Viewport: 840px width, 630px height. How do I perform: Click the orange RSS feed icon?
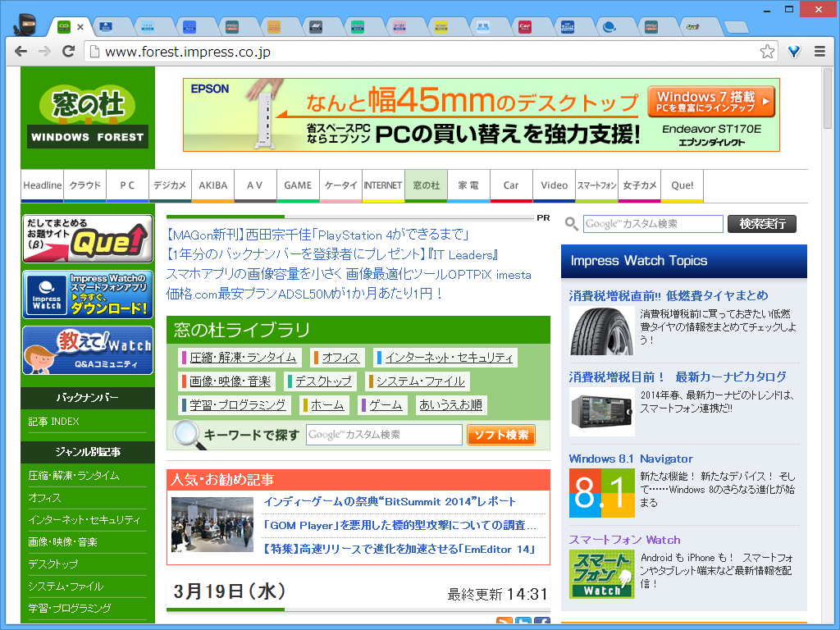click(x=504, y=622)
